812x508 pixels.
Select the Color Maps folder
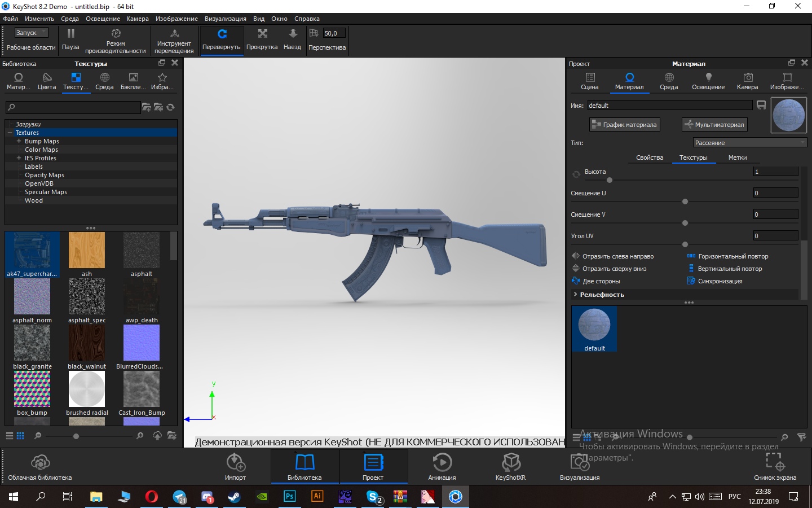tap(41, 150)
